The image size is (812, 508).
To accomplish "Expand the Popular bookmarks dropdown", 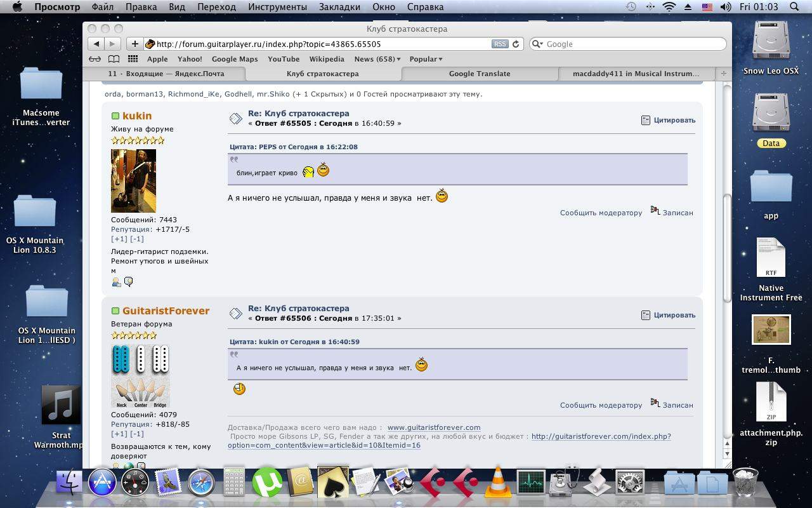I will 426,59.
